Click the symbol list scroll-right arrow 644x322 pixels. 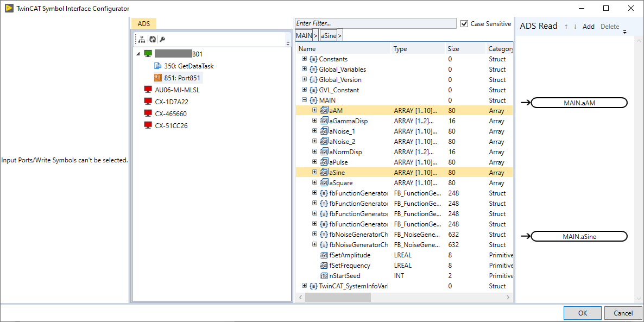point(508,297)
